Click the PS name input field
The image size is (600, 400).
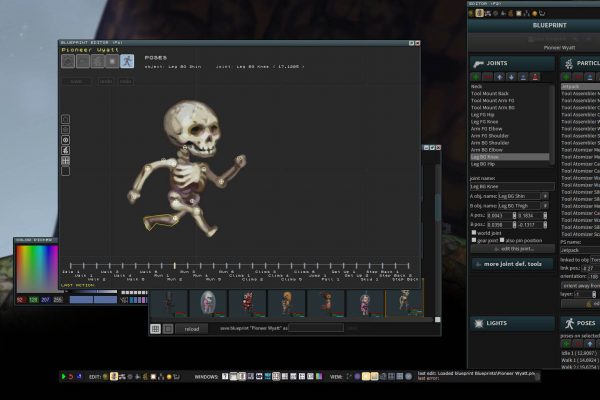pos(580,250)
